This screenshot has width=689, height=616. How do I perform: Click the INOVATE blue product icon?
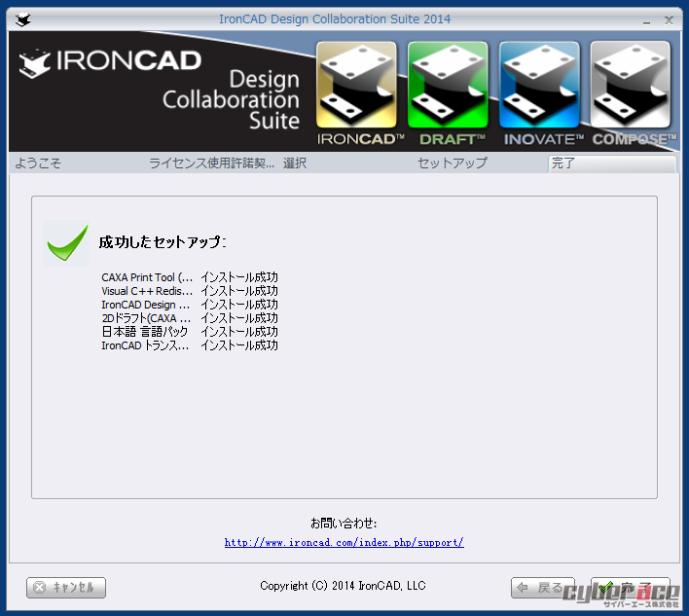tap(539, 85)
